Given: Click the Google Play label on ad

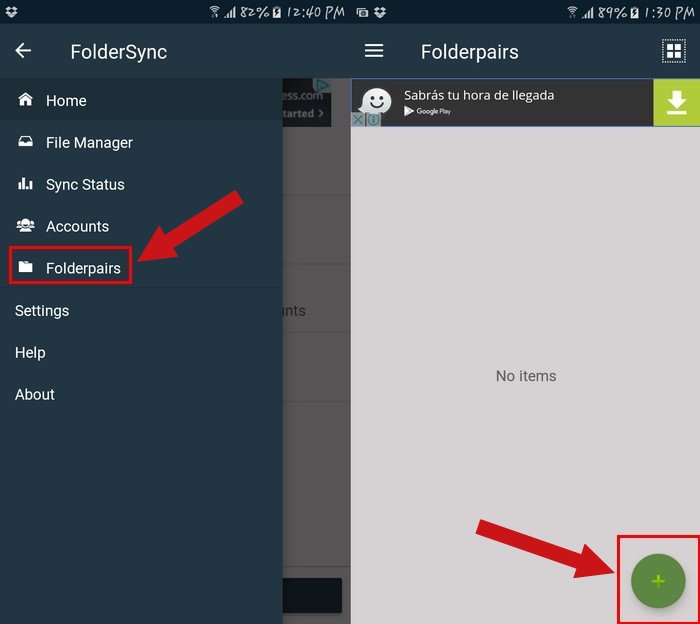Looking at the screenshot, I should tap(428, 111).
